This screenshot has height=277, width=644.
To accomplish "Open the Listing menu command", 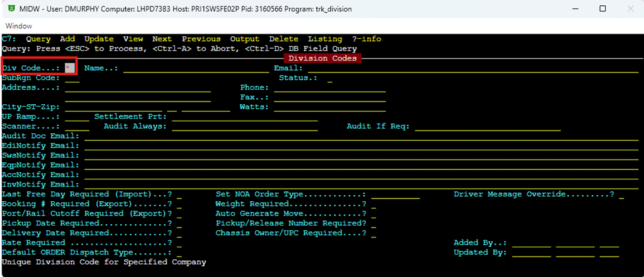I will coord(325,39).
